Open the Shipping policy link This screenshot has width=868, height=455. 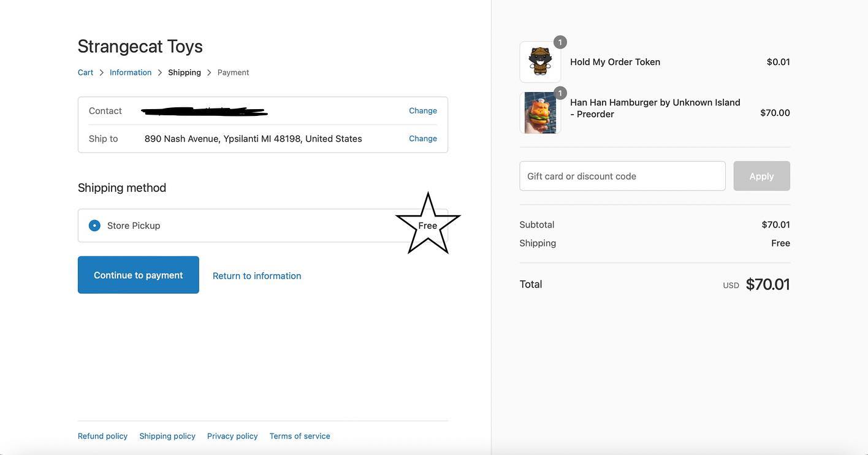coord(167,436)
